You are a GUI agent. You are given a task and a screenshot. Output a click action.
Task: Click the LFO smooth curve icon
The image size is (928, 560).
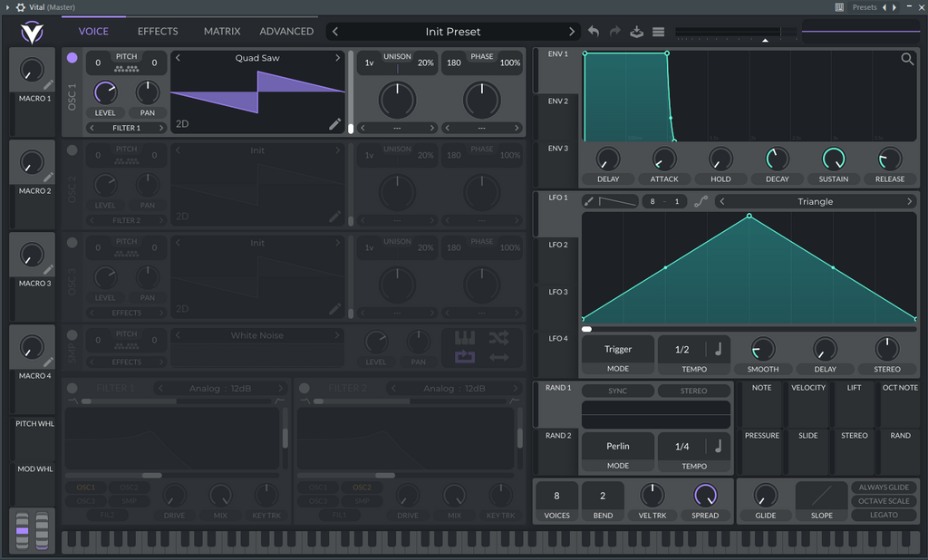click(701, 201)
